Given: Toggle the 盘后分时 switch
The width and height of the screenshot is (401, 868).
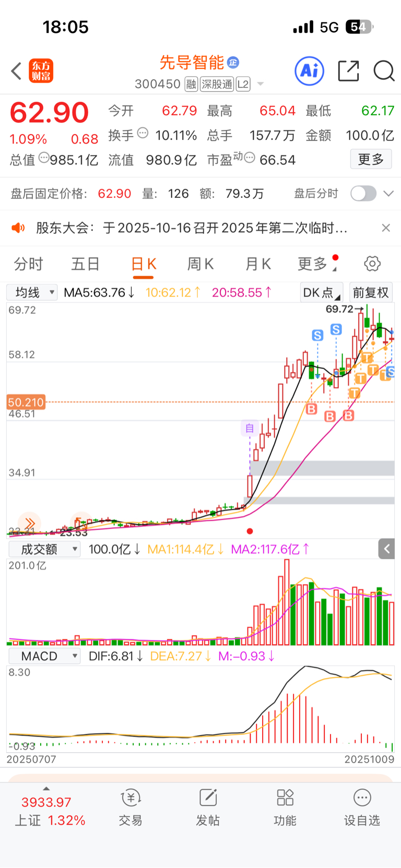Looking at the screenshot, I should click(363, 194).
